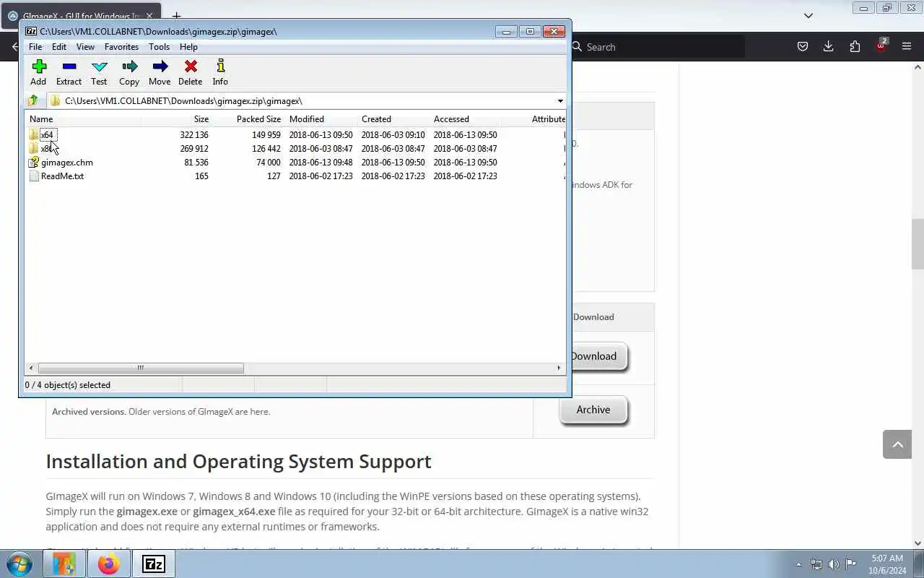The width and height of the screenshot is (924, 578).
Task: Open a new Firefox tab with plus button
Action: point(176,15)
